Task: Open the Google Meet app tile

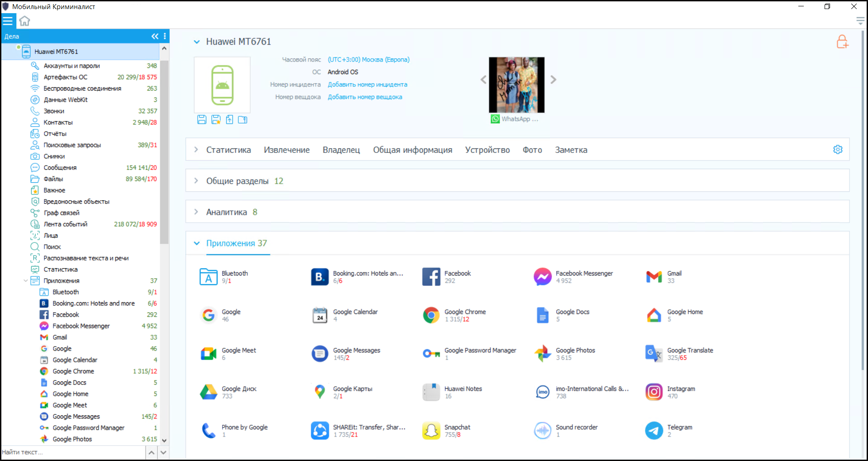Action: (x=228, y=354)
